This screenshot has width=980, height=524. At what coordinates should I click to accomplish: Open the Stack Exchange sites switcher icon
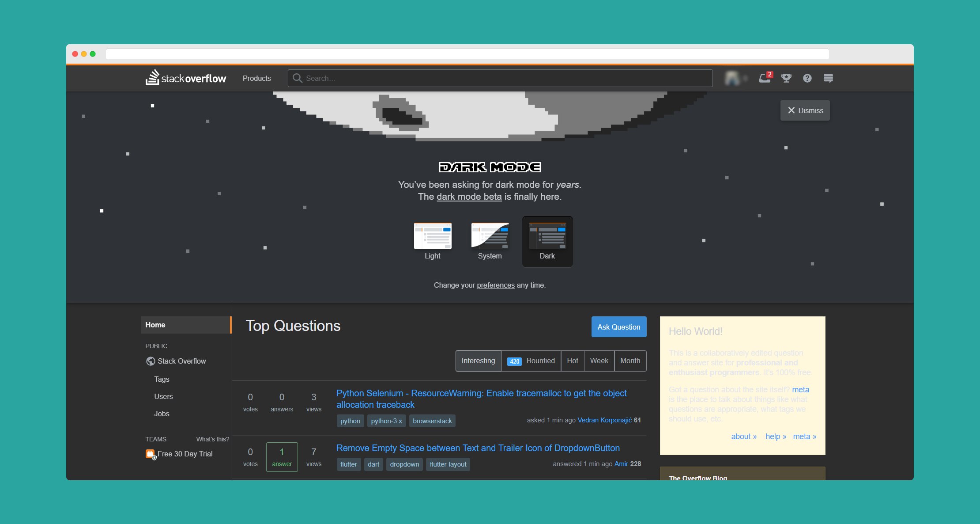click(828, 78)
